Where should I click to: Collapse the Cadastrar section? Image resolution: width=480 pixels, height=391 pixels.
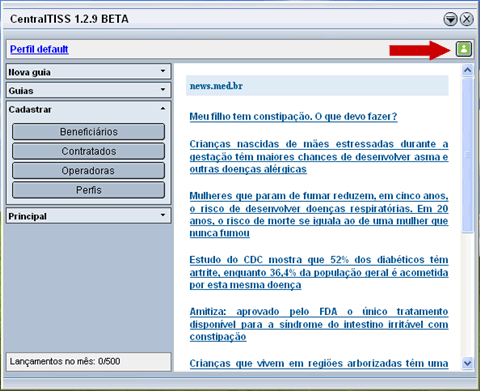click(x=89, y=109)
